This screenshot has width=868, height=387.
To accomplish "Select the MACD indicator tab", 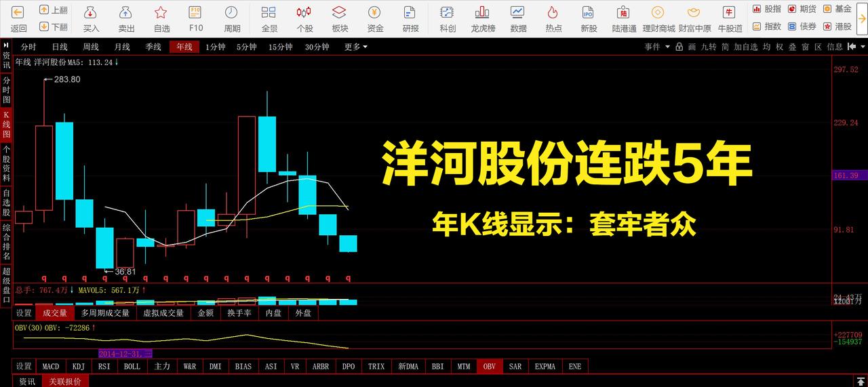I will (x=51, y=366).
